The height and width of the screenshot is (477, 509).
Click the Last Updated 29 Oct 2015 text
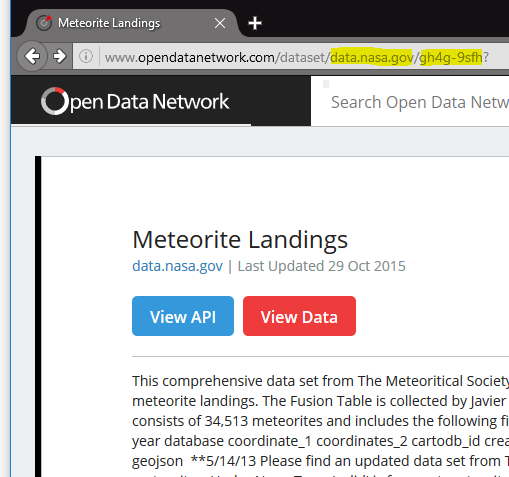click(x=321, y=266)
